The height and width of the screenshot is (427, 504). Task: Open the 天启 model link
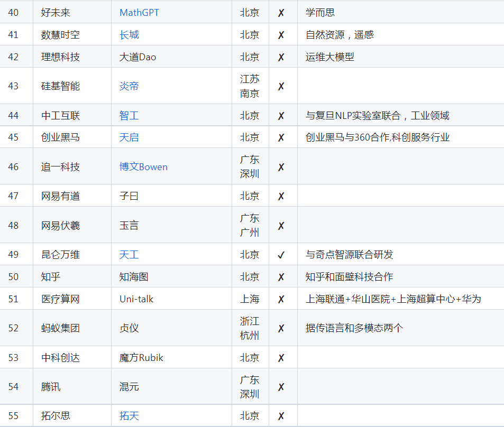click(x=129, y=137)
